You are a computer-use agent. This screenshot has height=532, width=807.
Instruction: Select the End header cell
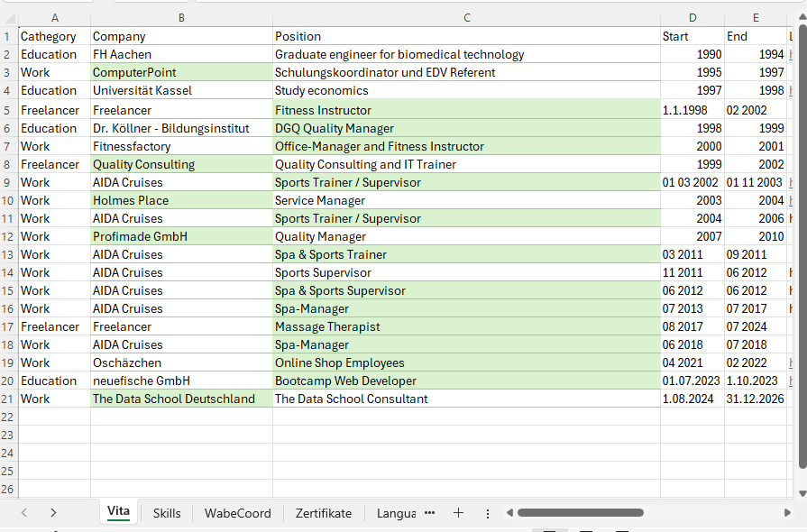click(x=756, y=37)
